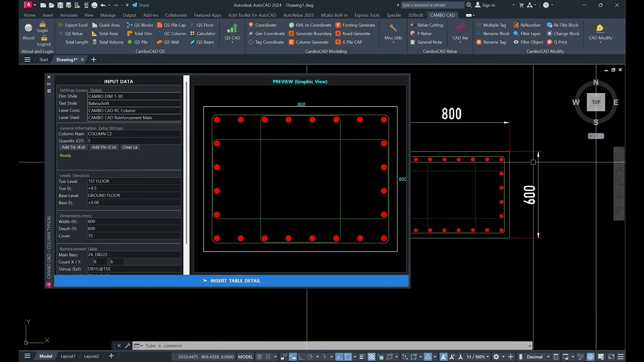Click the QS Pile Cap tool
The width and height of the screenshot is (644, 362).
point(171,25)
